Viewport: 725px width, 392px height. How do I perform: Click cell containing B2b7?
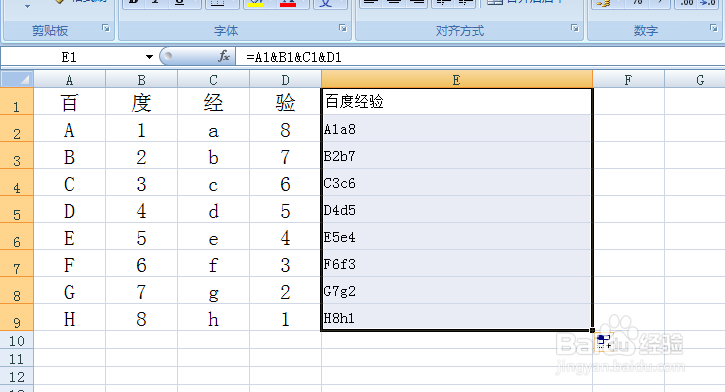coord(457,155)
